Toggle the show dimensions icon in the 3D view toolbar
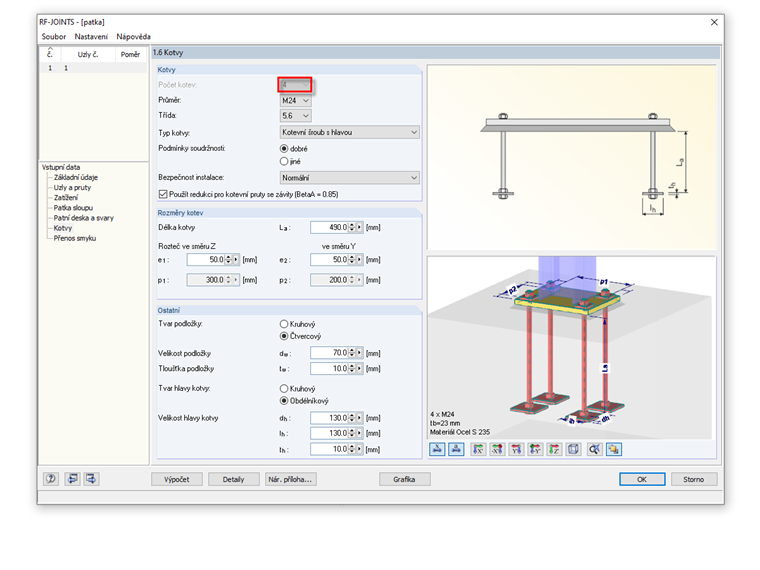The image size is (760, 570). tap(437, 449)
